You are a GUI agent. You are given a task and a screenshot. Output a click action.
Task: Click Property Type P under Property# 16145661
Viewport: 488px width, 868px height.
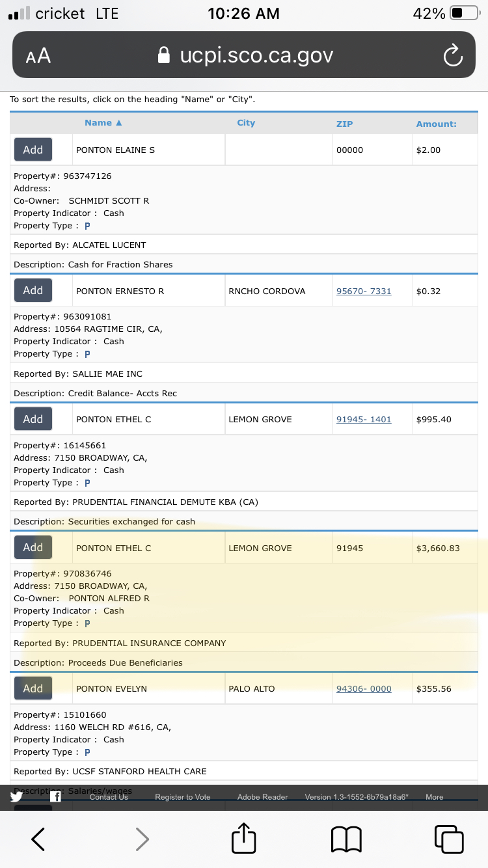click(x=87, y=483)
